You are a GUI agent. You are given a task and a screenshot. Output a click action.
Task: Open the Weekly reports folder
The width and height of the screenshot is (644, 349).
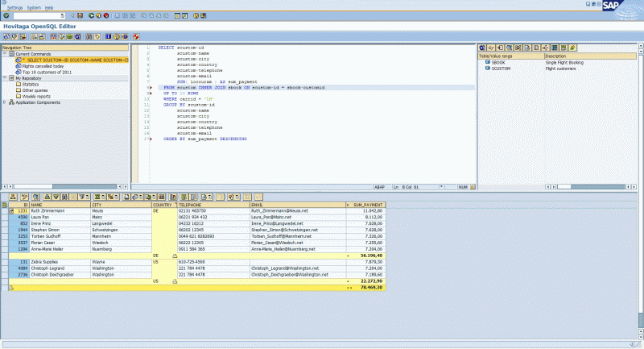point(36,96)
